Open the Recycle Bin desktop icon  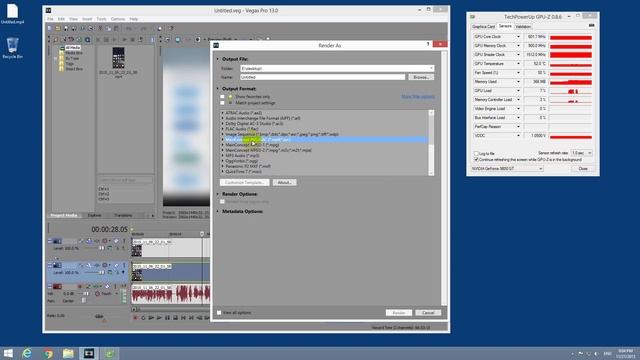pyautogui.click(x=12, y=48)
